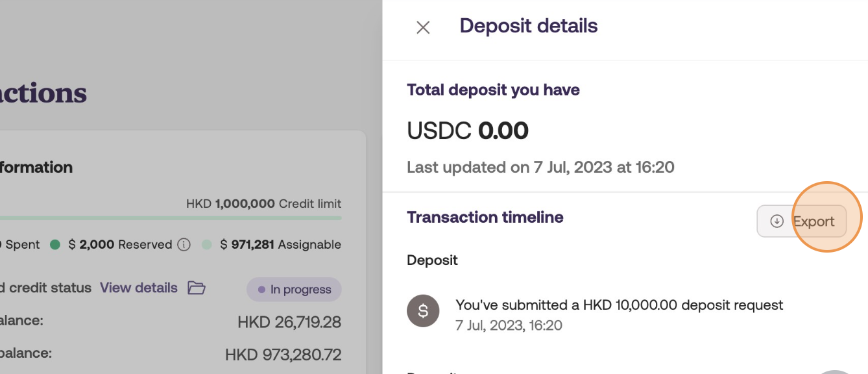Click the info icon next to Reserved
868x374 pixels.
click(x=184, y=245)
